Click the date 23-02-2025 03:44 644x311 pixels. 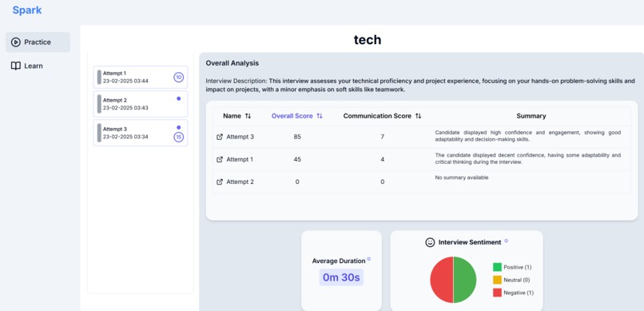pos(125,81)
